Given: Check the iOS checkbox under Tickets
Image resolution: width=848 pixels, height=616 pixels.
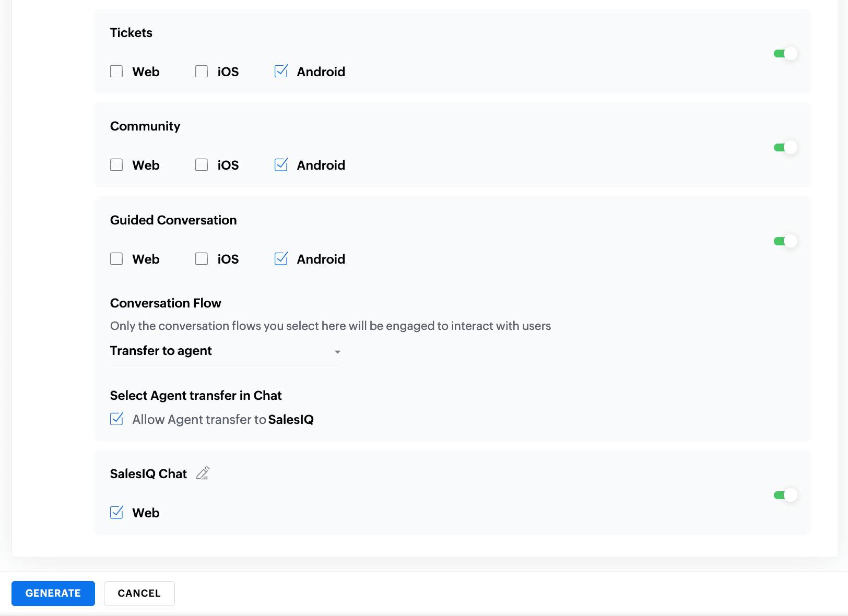Looking at the screenshot, I should point(202,72).
